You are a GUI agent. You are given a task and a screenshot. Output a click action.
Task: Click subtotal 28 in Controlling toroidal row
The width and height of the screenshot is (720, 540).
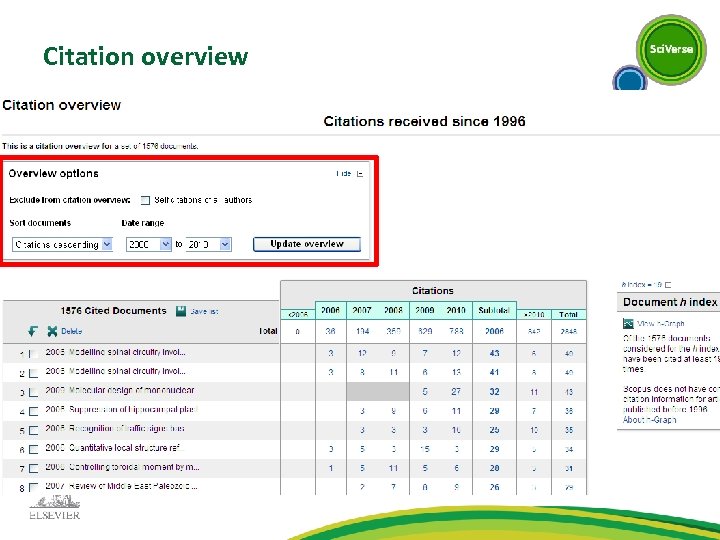click(x=494, y=468)
